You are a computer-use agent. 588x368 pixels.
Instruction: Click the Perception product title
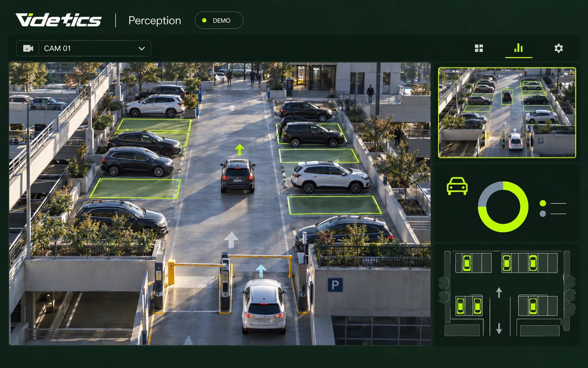pyautogui.click(x=155, y=20)
